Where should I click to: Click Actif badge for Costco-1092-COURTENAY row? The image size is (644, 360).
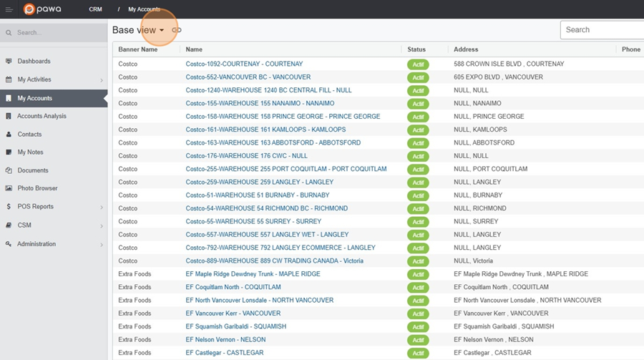pos(418,64)
